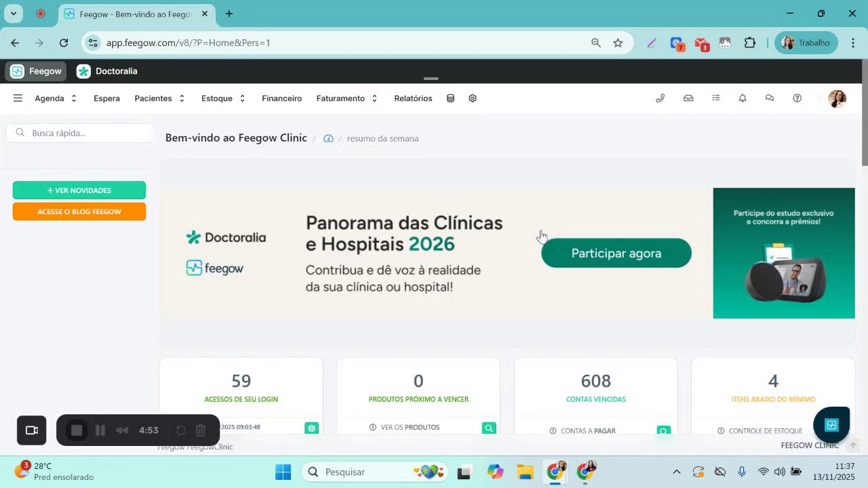
Task: Click the user profile avatar in navbar
Action: (837, 99)
